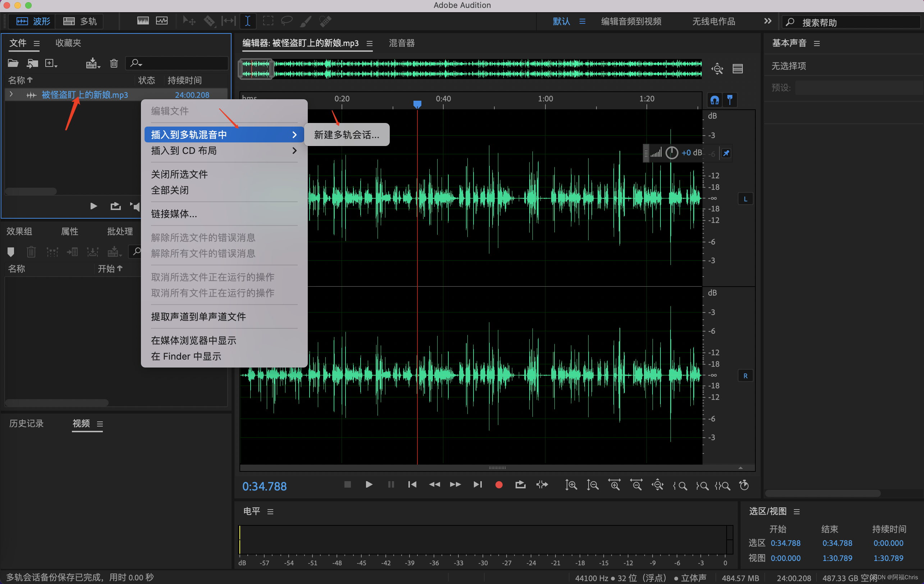Viewport: 924px width, 584px height.
Task: Switch to Waveform (波形) view
Action: [33, 21]
